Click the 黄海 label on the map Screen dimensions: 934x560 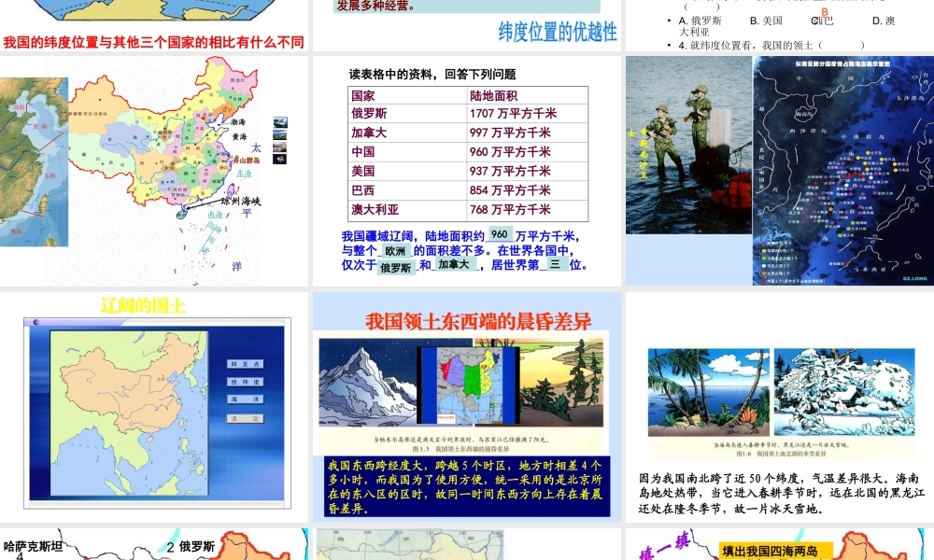239,136
